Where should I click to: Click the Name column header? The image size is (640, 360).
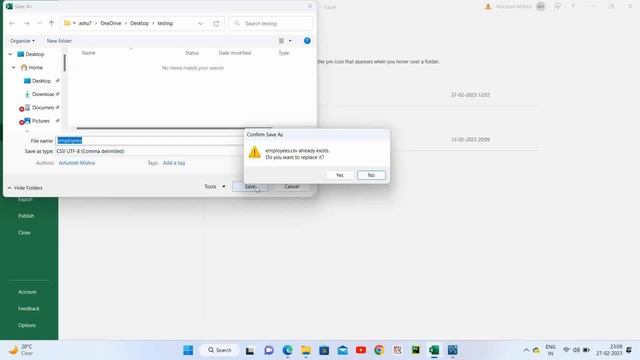89,53
